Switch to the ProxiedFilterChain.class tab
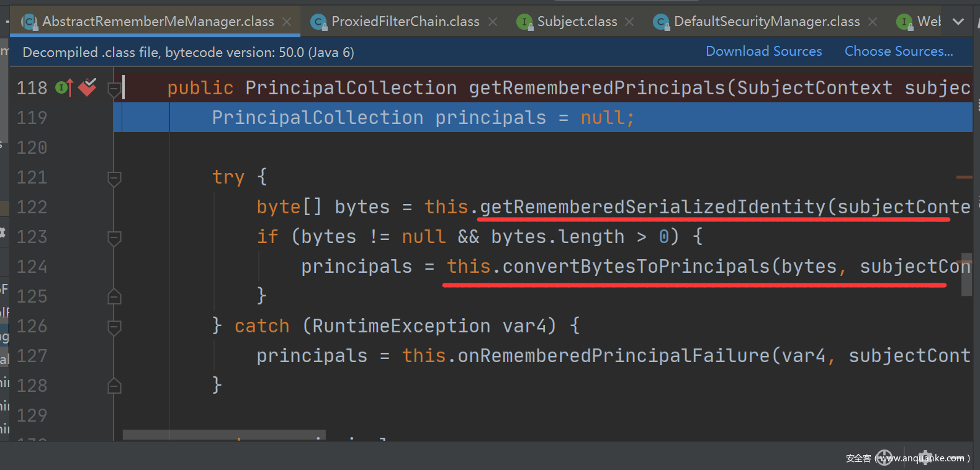The image size is (980, 470). [x=405, y=22]
